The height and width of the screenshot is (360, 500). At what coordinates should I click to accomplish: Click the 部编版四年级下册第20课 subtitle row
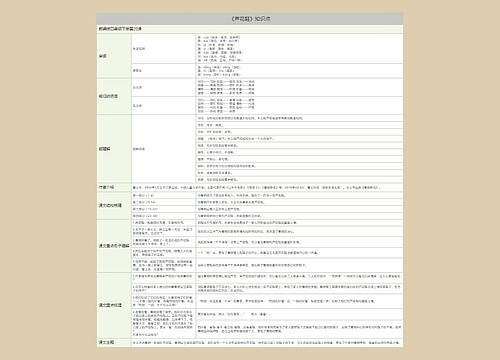coord(250,29)
